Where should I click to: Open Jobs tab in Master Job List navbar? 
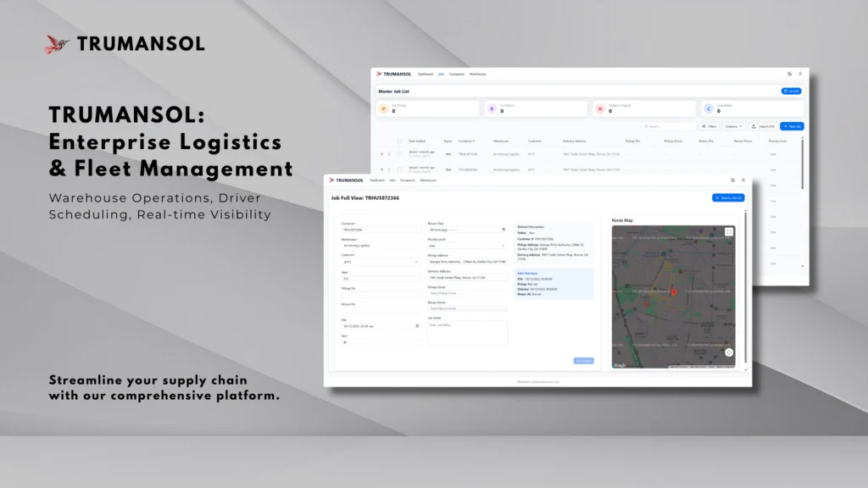coord(441,74)
